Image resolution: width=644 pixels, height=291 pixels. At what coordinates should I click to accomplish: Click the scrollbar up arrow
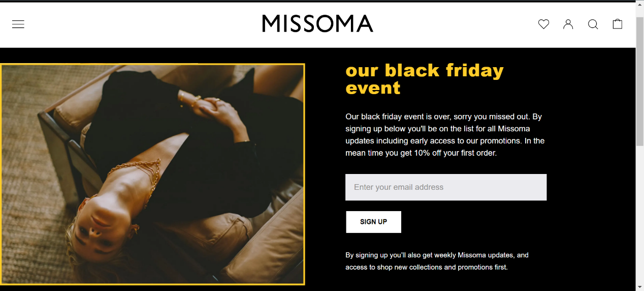[640, 4]
